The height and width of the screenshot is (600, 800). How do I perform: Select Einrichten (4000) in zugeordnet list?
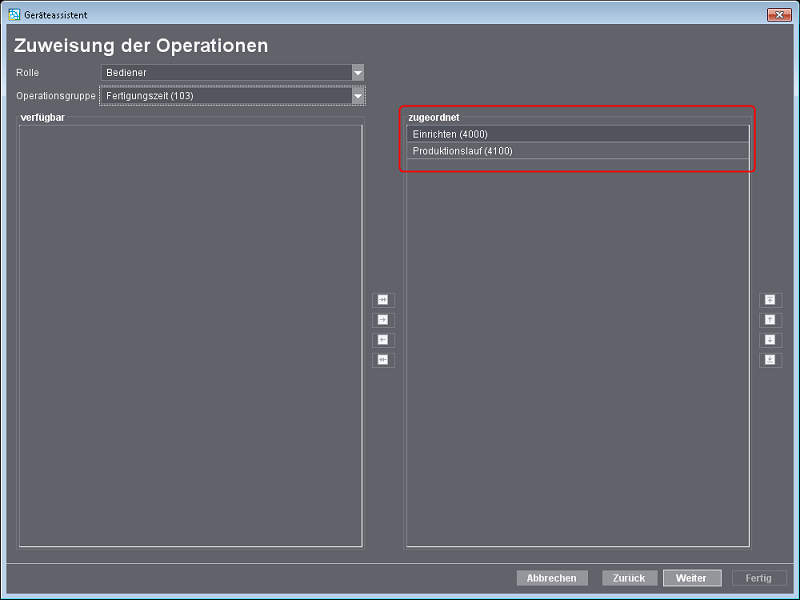coord(577,134)
